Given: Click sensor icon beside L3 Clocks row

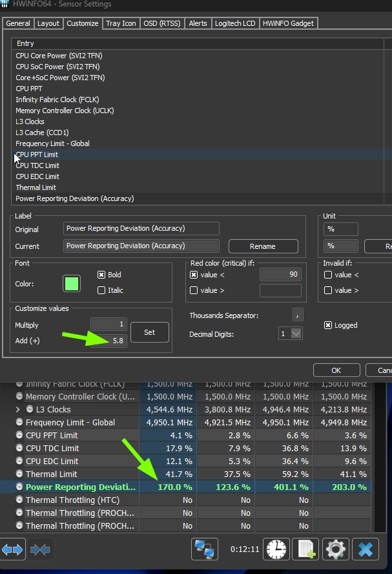Looking at the screenshot, I should [30, 409].
